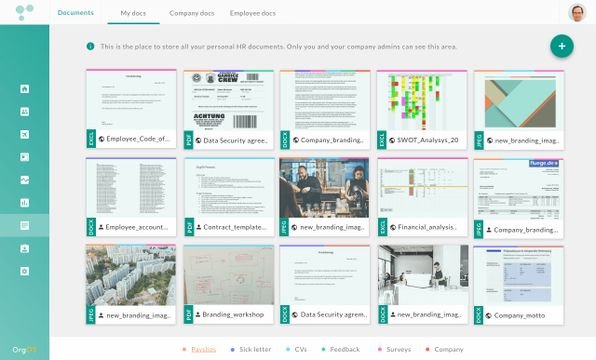Filter by the Sick letter category
This screenshot has width=596, height=360.
[x=255, y=349]
